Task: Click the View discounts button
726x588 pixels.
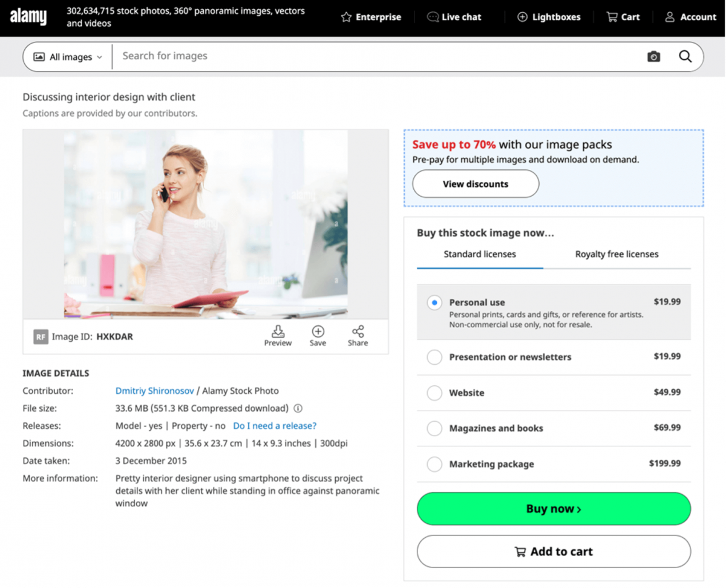Action: pos(476,184)
